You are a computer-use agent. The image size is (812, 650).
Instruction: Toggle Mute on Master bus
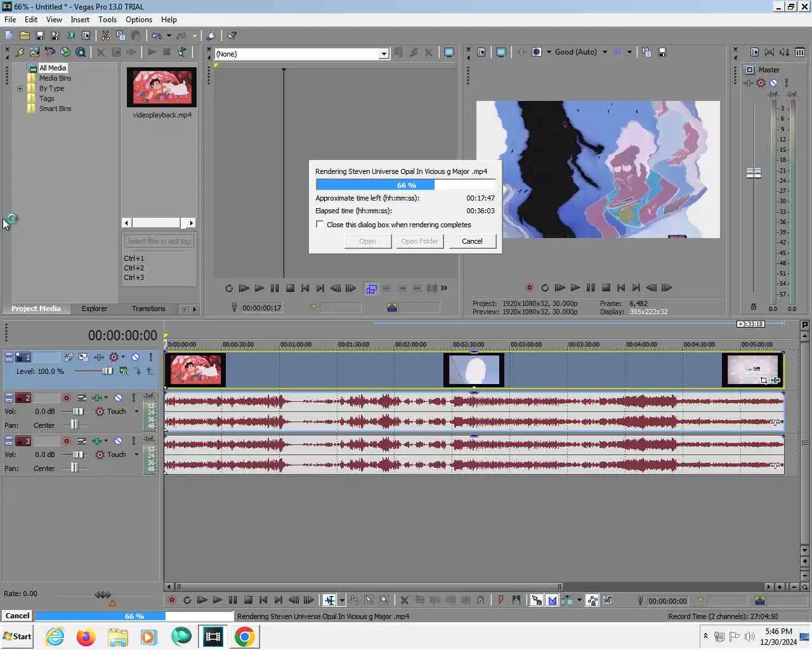point(773,83)
